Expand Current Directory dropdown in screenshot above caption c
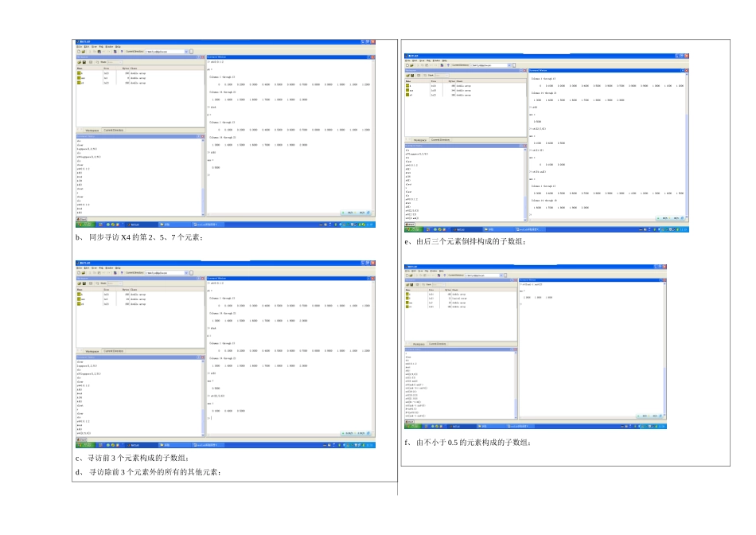The height and width of the screenshot is (535, 756). [186, 272]
